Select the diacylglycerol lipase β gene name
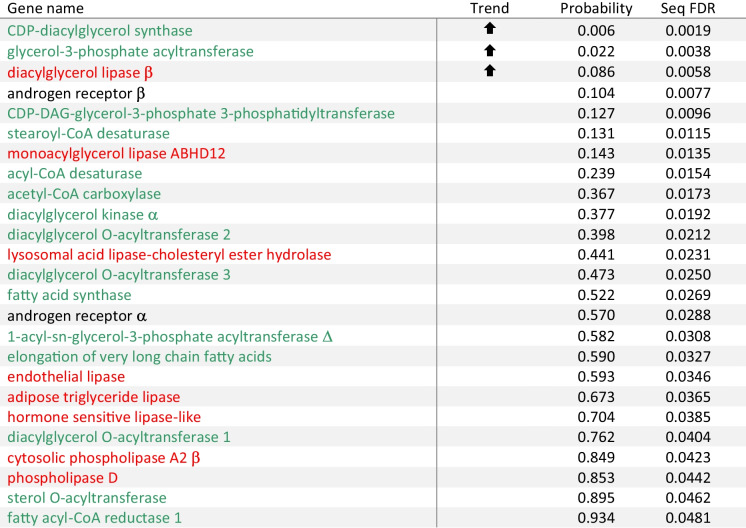This screenshot has width=746, height=528. point(80,73)
